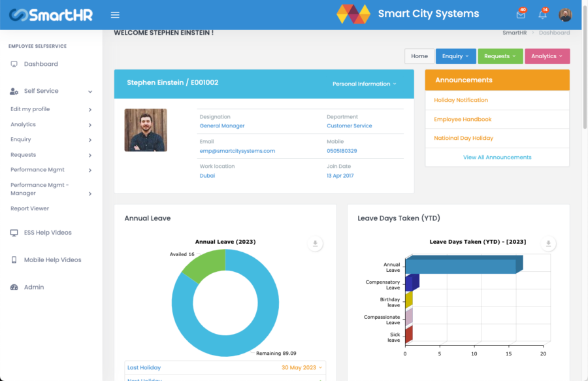Click the Announcements panel header
This screenshot has width=588, height=381.
click(497, 80)
